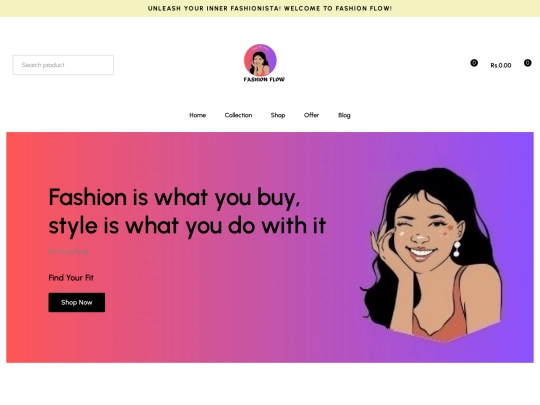This screenshot has height=405, width=540.
Task: Go to the Home menu item
Action: [x=197, y=115]
